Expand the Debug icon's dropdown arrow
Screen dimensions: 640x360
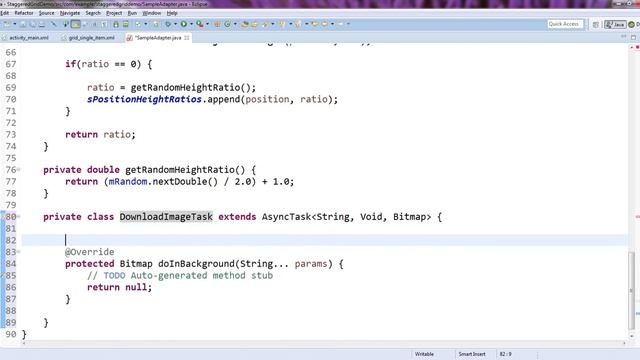point(176,24)
